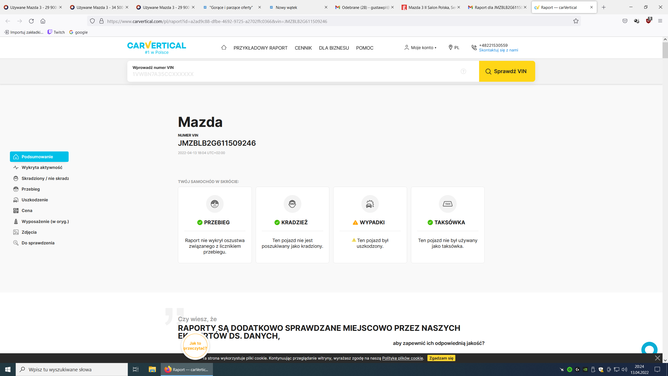This screenshot has width=668, height=376.
Task: Expand the Moje konto dropdown
Action: (x=420, y=48)
